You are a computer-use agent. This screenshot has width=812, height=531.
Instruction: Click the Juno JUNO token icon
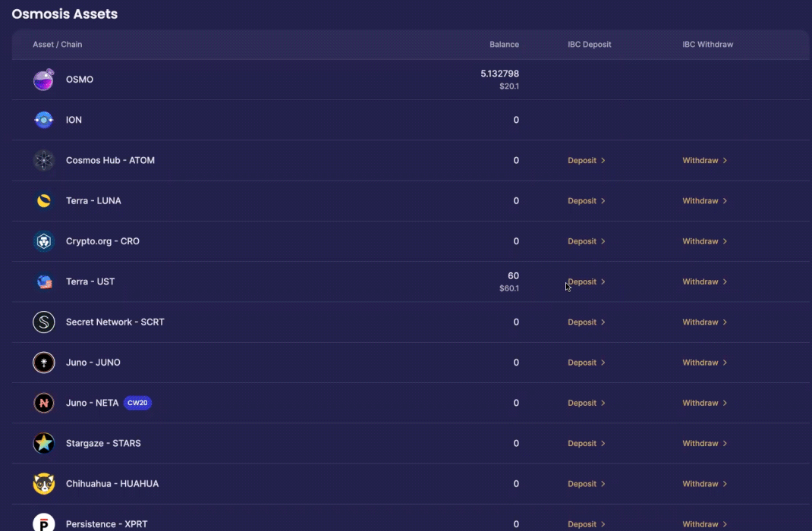tap(43, 363)
